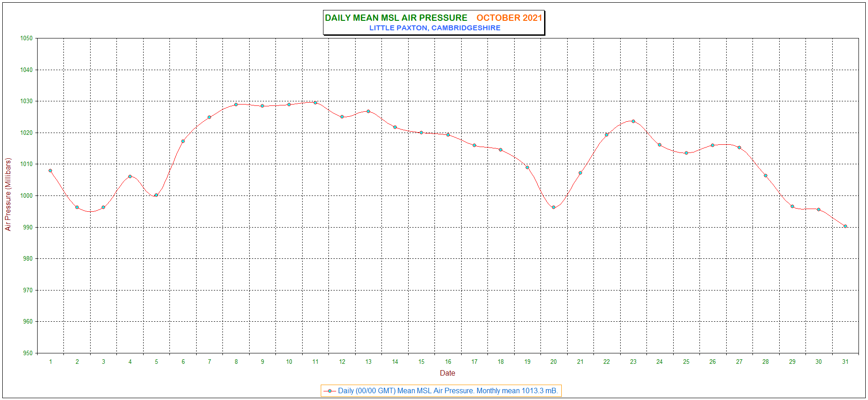This screenshot has width=868, height=400.
Task: Select the data point for date 14
Action: (x=395, y=127)
